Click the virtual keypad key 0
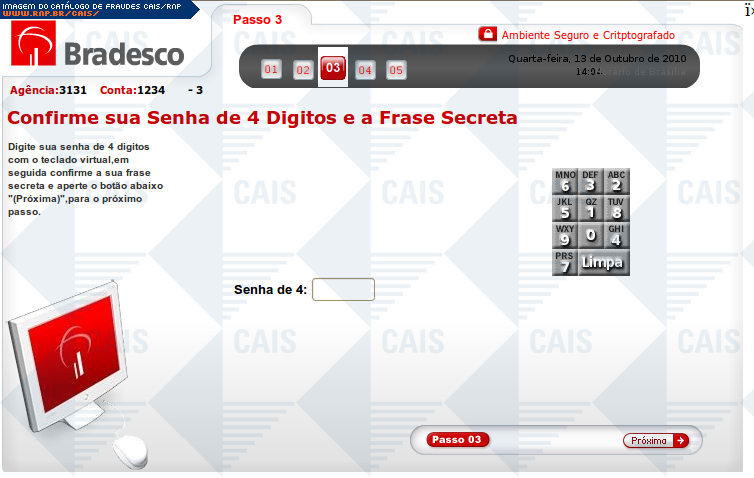754x478 pixels. pos(591,235)
